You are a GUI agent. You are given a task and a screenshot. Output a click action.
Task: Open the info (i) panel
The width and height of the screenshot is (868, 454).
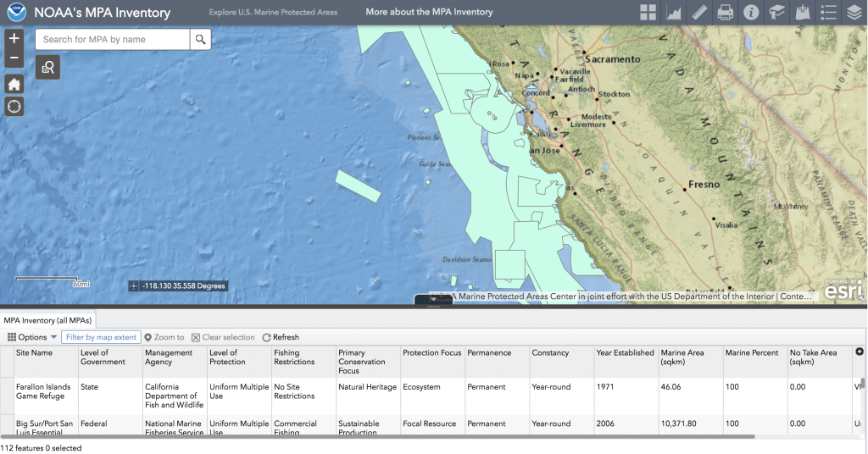[751, 13]
